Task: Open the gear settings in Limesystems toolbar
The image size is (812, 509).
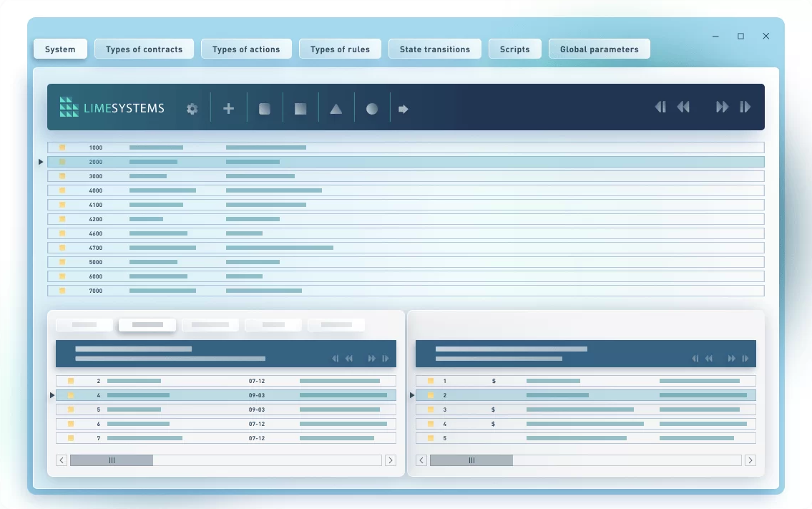Action: click(192, 109)
